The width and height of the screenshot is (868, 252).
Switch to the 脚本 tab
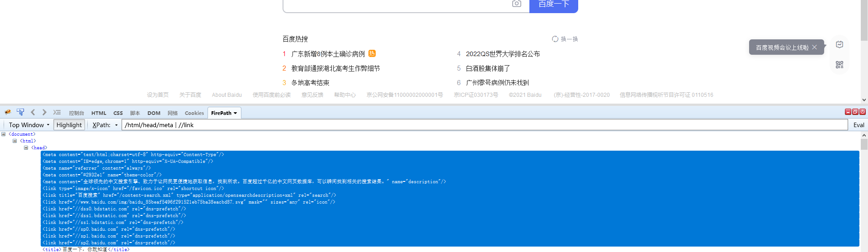[135, 113]
